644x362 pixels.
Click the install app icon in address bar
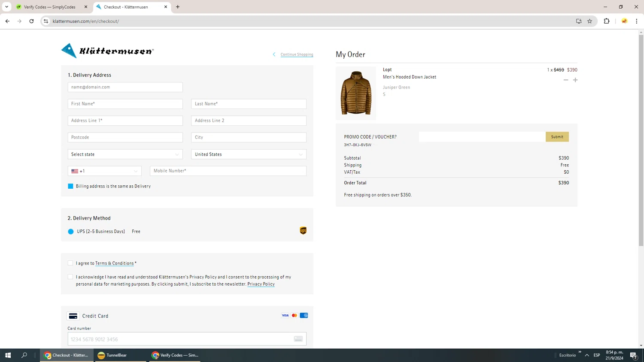pos(579,21)
